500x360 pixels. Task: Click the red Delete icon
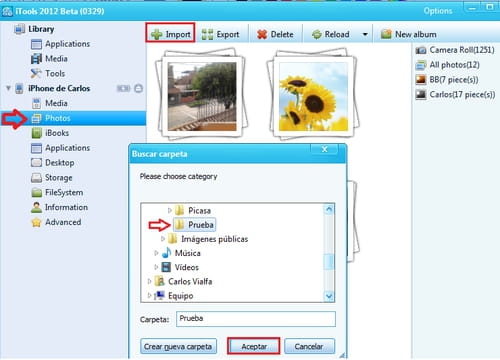tap(262, 34)
